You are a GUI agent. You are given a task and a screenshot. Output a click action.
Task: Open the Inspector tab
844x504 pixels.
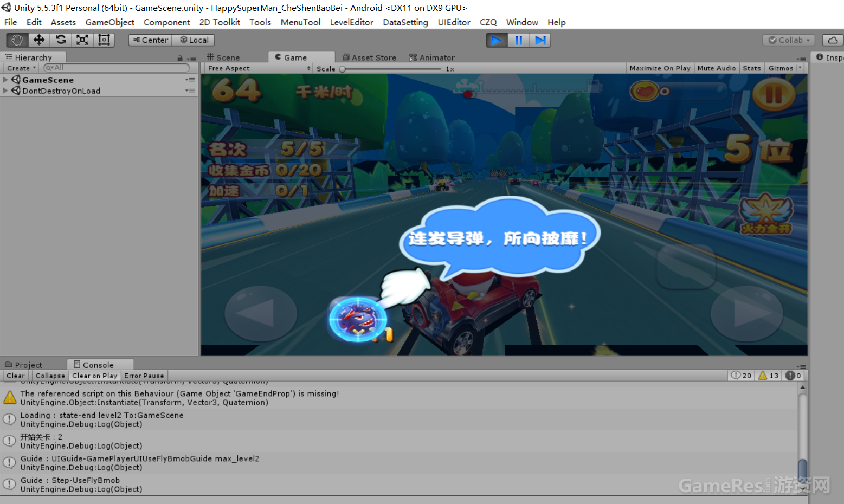coord(829,57)
